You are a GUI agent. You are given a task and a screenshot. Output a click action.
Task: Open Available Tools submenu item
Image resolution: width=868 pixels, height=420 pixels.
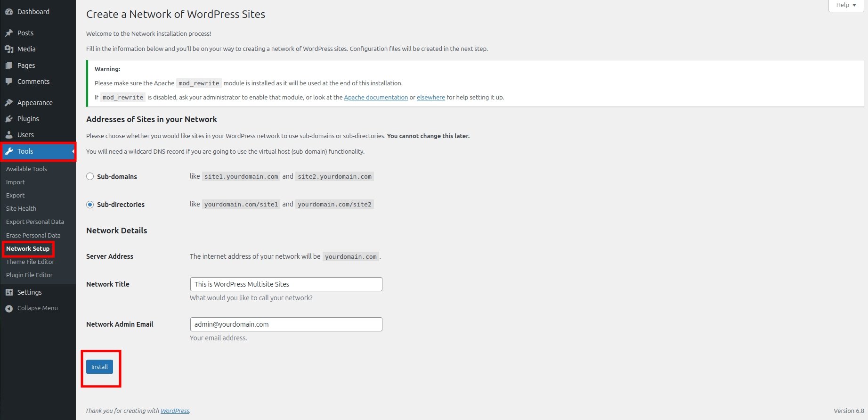[26, 169]
